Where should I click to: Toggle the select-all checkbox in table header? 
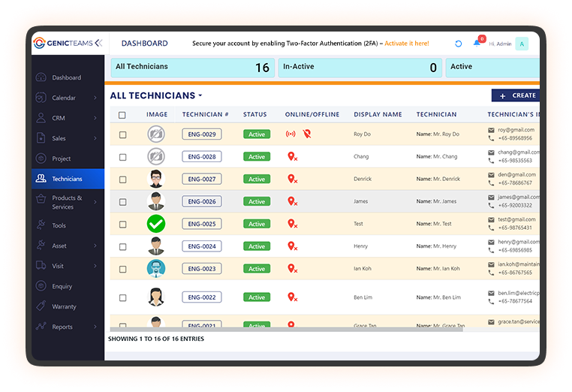(x=122, y=115)
